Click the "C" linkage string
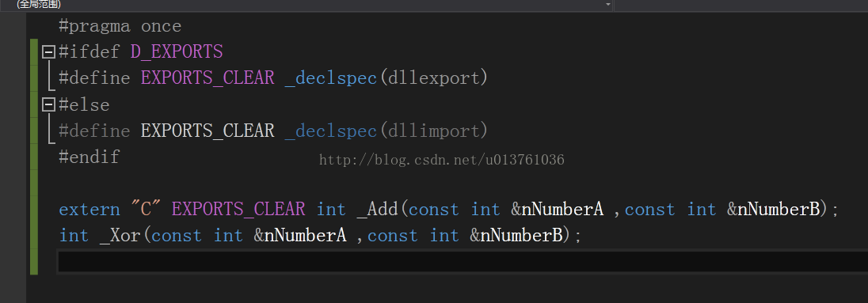This screenshot has width=868, height=303. point(147,210)
